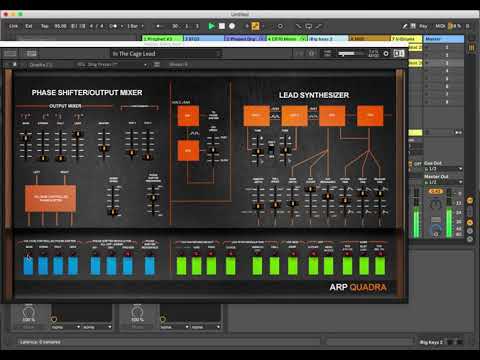Image resolution: width=480 pixels, height=360 pixels.
Task: Start playback with the green Play button
Action: click(211, 26)
